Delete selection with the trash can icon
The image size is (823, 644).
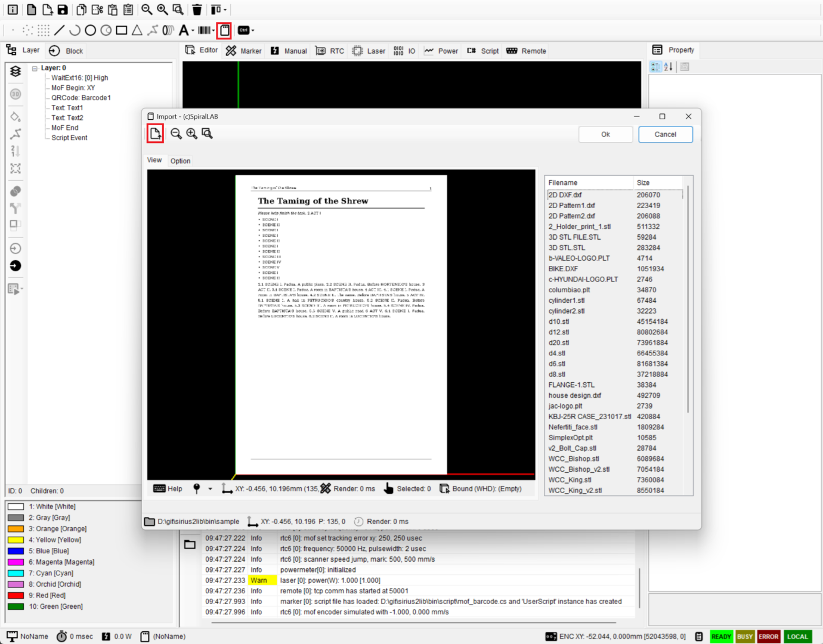point(197,10)
